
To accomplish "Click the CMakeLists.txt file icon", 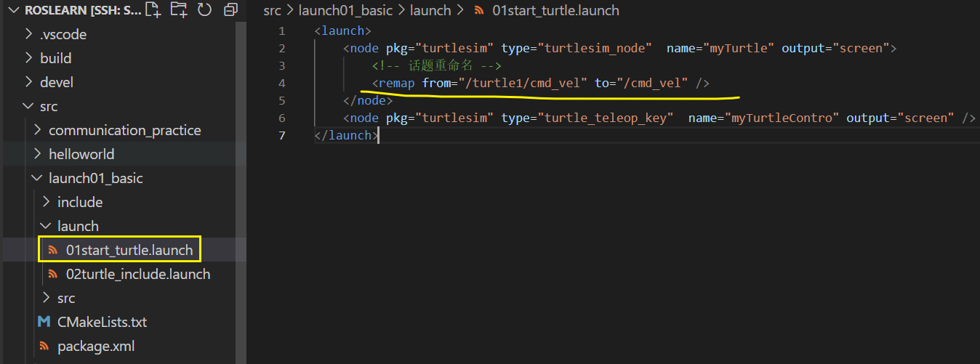I will click(44, 322).
